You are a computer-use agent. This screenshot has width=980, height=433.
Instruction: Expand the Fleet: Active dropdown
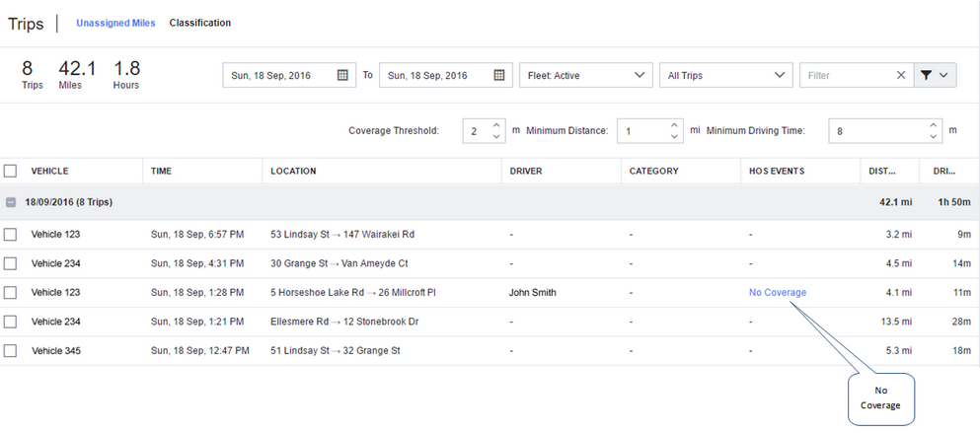point(585,75)
